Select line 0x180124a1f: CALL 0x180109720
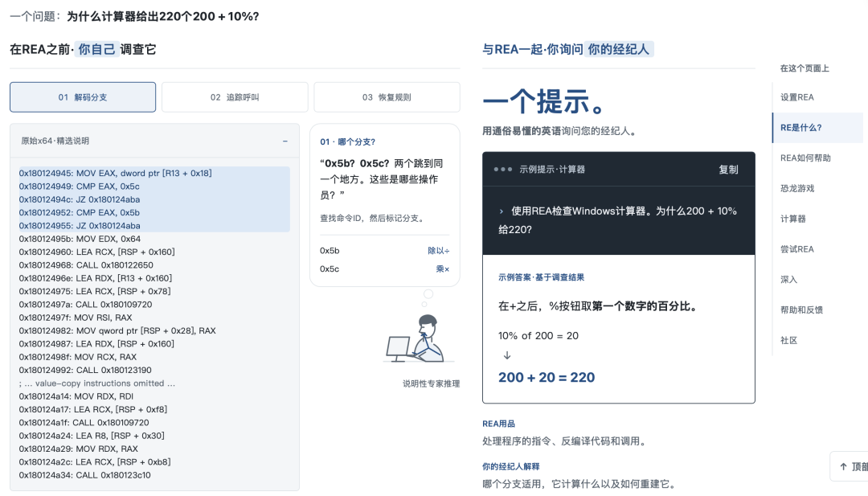 (84, 423)
